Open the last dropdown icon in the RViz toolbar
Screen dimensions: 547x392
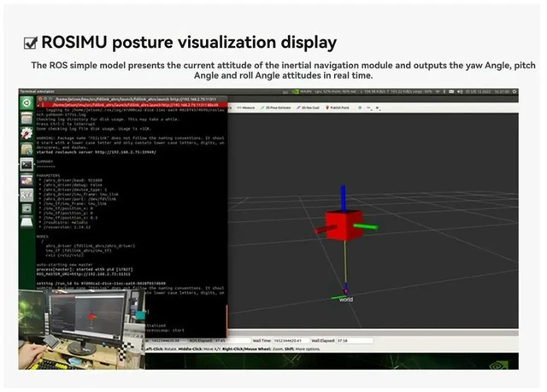coord(378,108)
